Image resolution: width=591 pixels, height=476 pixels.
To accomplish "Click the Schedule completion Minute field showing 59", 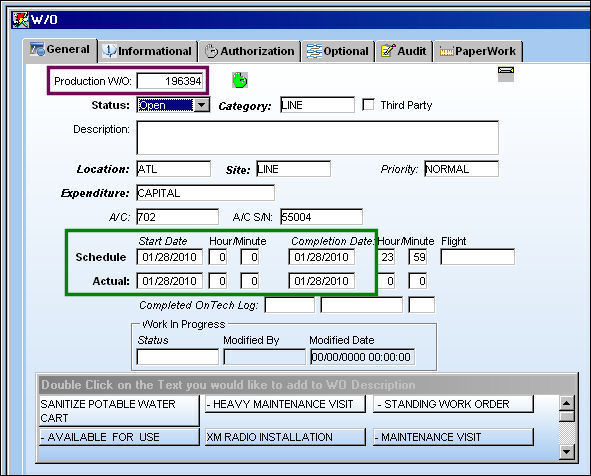I will [x=418, y=257].
